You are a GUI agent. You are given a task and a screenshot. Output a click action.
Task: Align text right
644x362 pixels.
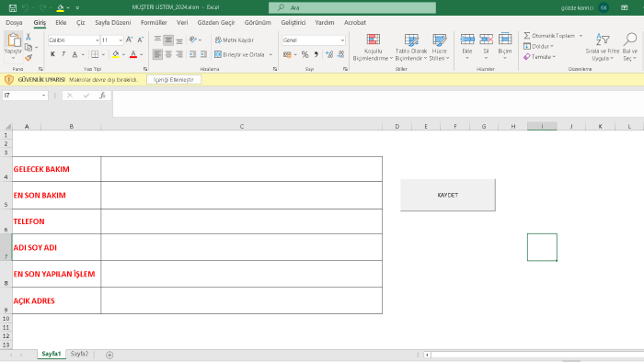[179, 54]
